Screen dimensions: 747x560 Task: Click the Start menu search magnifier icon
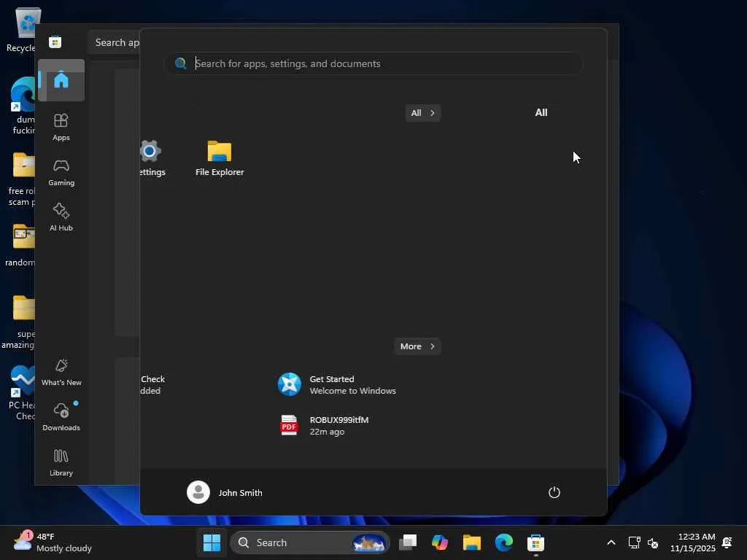pyautogui.click(x=181, y=63)
